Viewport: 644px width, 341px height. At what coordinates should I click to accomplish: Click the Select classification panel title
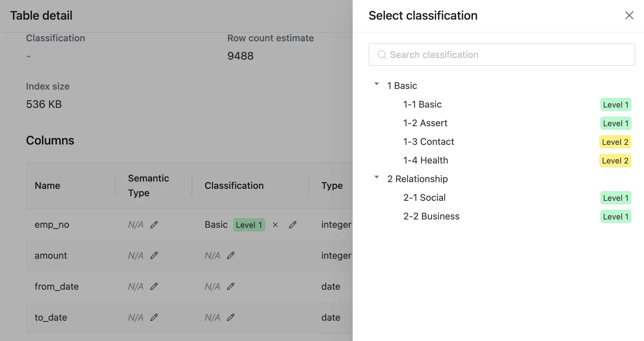423,15
